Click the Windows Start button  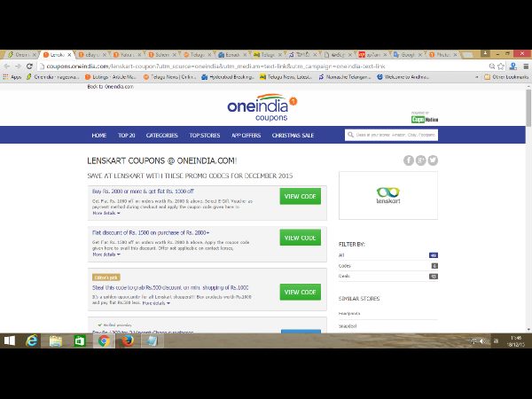coord(11,340)
